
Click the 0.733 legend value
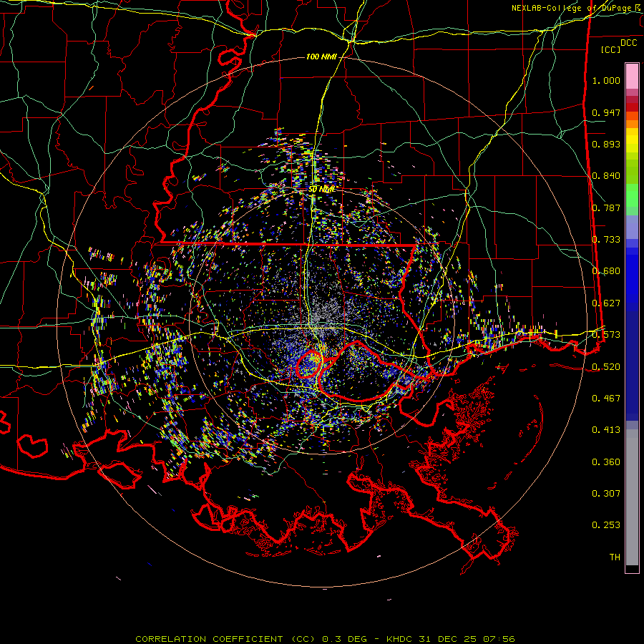(606, 240)
